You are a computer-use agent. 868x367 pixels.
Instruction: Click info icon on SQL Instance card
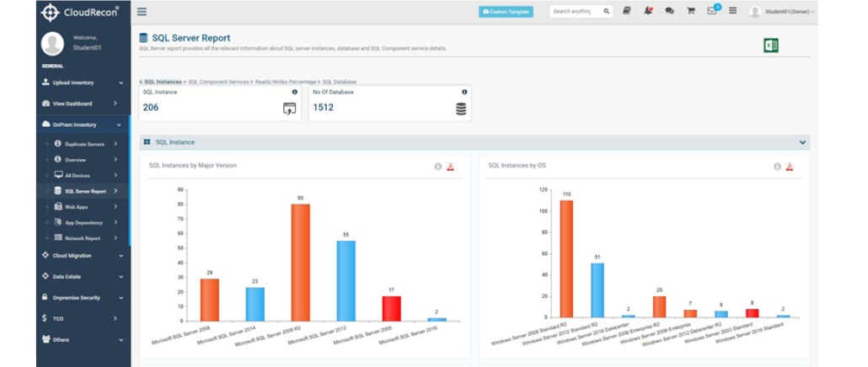(x=294, y=93)
